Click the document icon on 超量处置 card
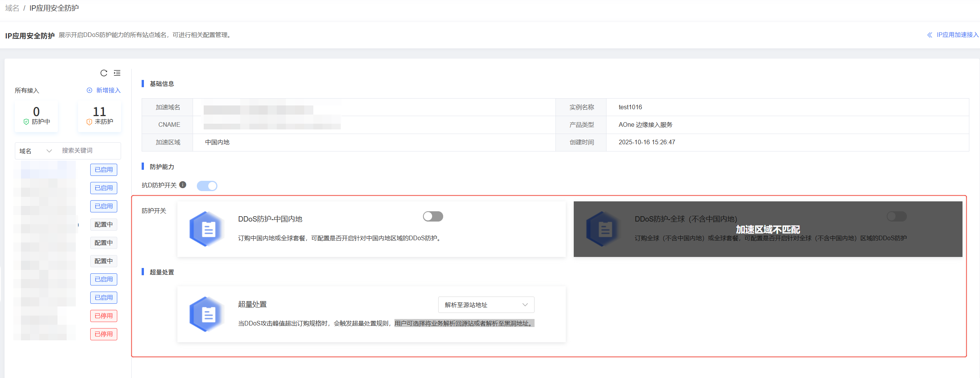This screenshot has height=378, width=980. pyautogui.click(x=207, y=314)
